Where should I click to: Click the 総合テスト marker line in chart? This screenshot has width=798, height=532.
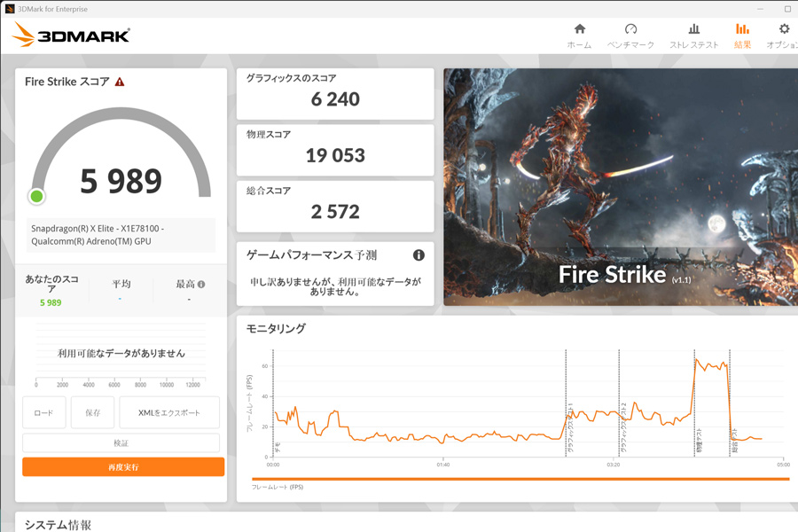tap(730, 403)
